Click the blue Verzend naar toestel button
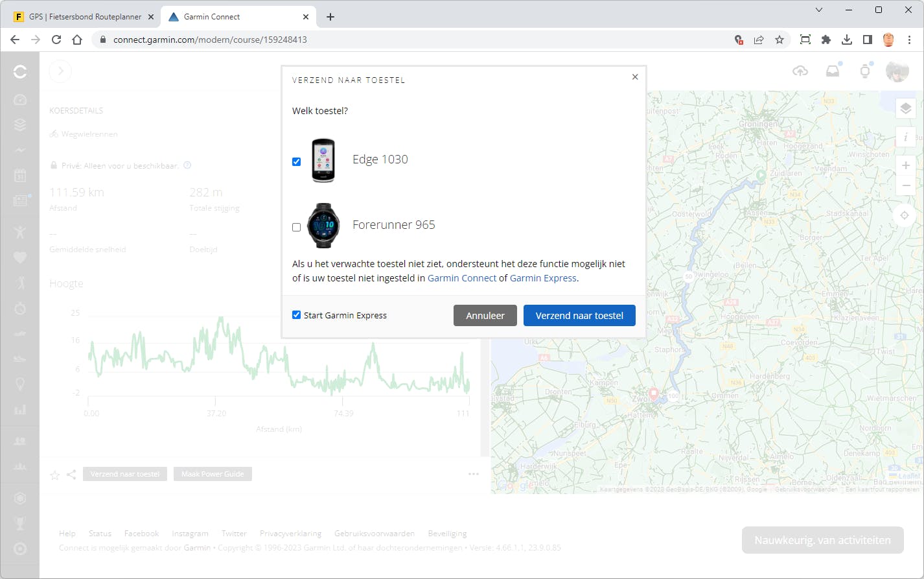The width and height of the screenshot is (924, 579). 579,316
